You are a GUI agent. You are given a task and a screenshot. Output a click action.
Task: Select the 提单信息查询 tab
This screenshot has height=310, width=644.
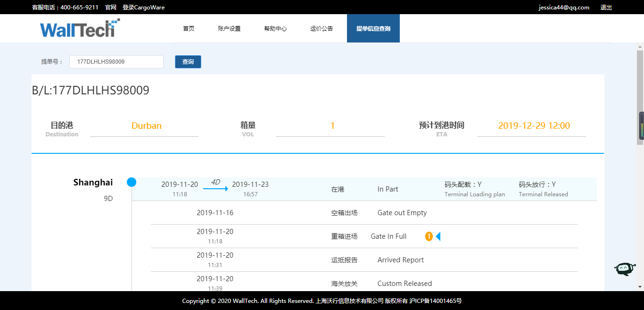(373, 29)
